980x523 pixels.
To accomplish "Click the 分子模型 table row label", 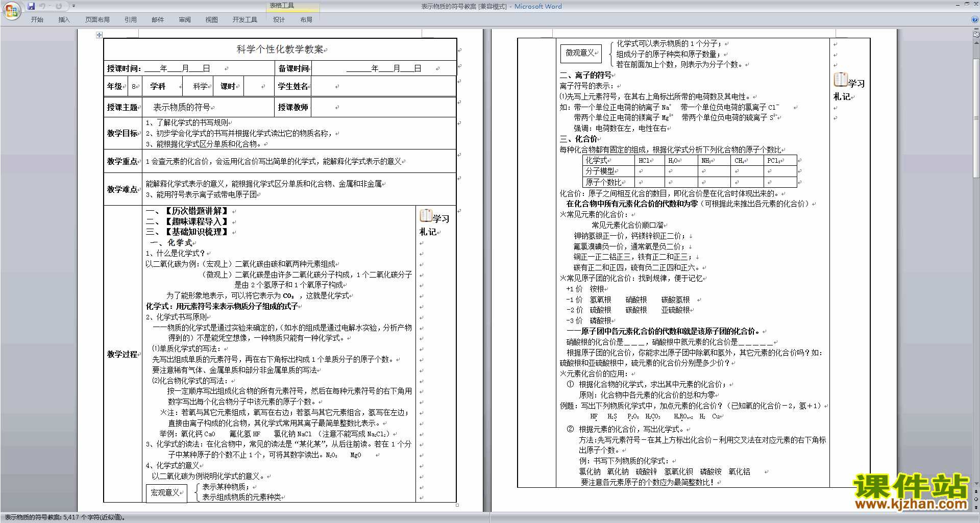I will pos(608,171).
